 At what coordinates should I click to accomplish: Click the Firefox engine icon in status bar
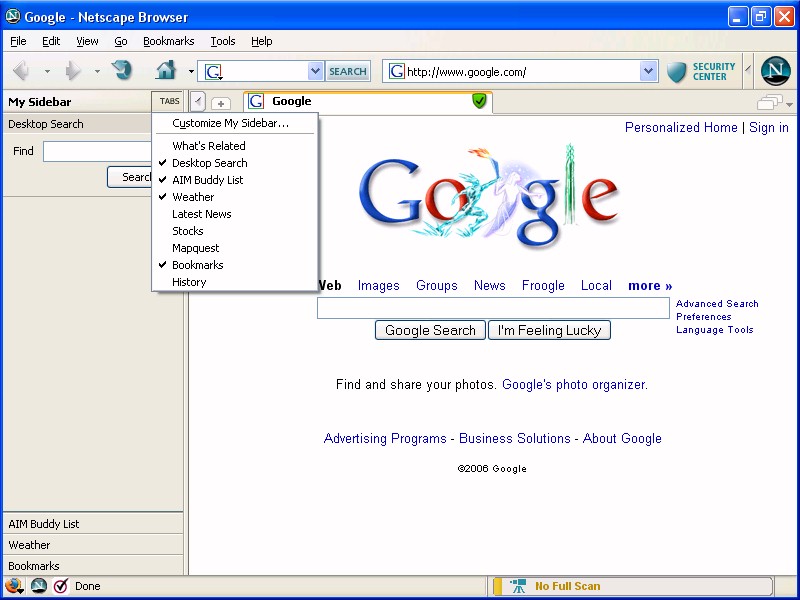coord(14,586)
